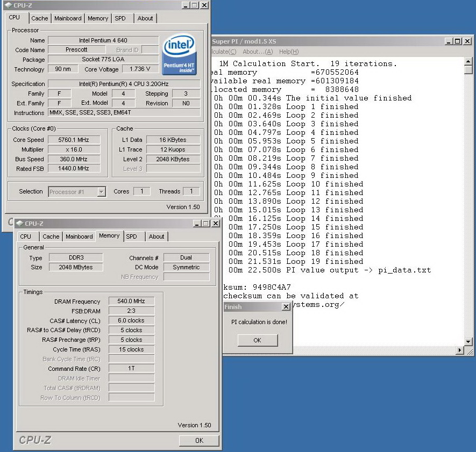Click the Intel Pentium 4 HT logo
Image resolution: width=476 pixels, height=452 pixels.
pos(180,55)
